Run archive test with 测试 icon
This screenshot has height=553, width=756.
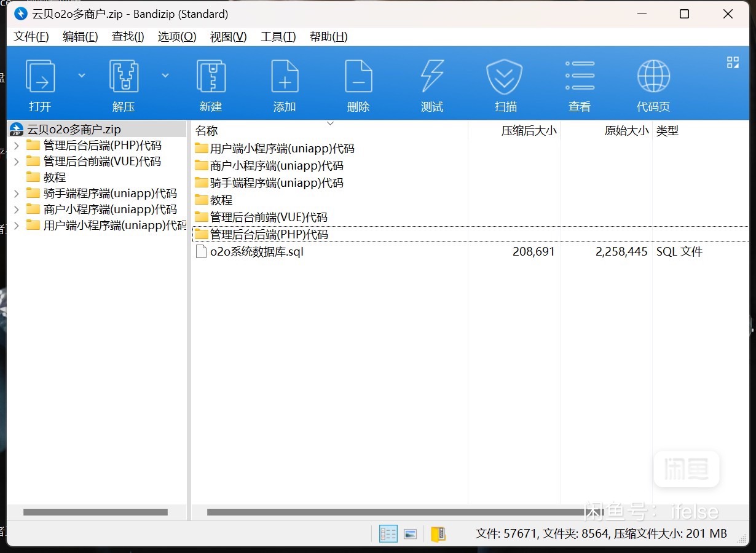pos(432,77)
